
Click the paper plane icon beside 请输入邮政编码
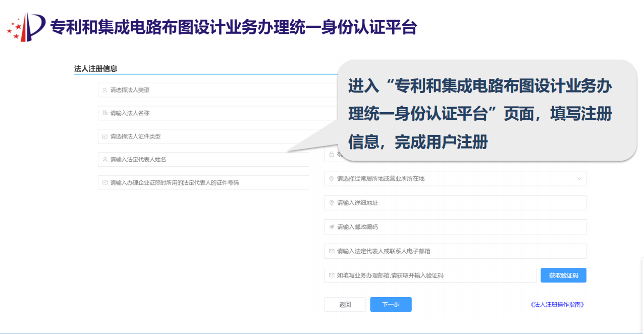332,227
